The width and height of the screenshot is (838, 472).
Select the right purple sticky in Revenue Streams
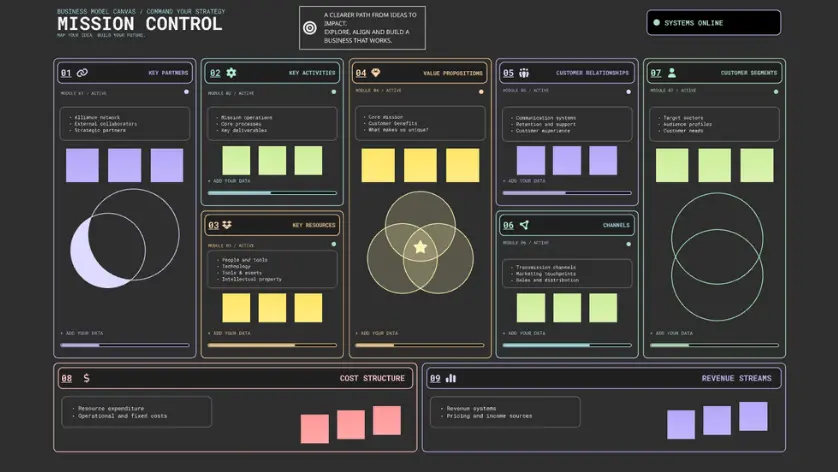tap(753, 416)
